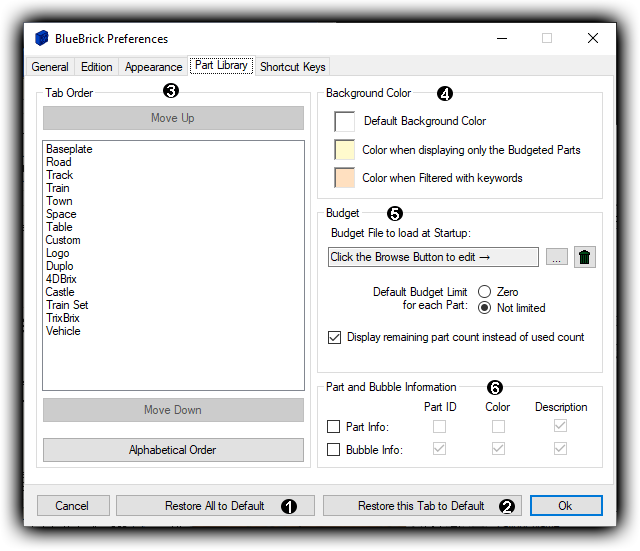Click Restore this Tab to Default
640x551 pixels.
422,506
